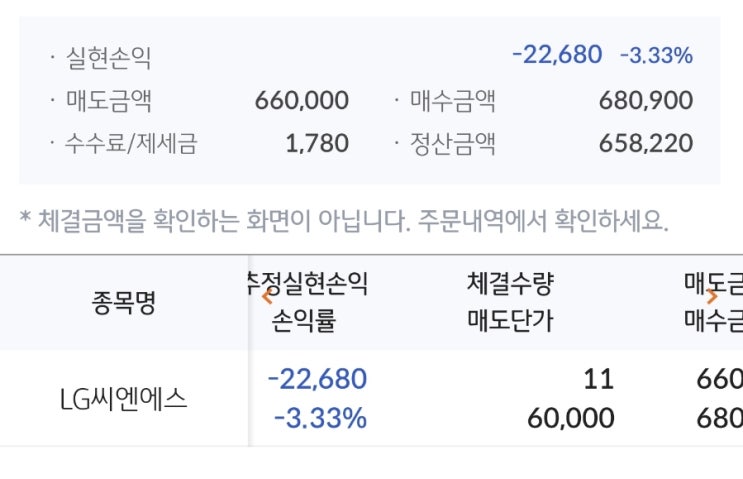Click the 1,780 fee amount

317,144
